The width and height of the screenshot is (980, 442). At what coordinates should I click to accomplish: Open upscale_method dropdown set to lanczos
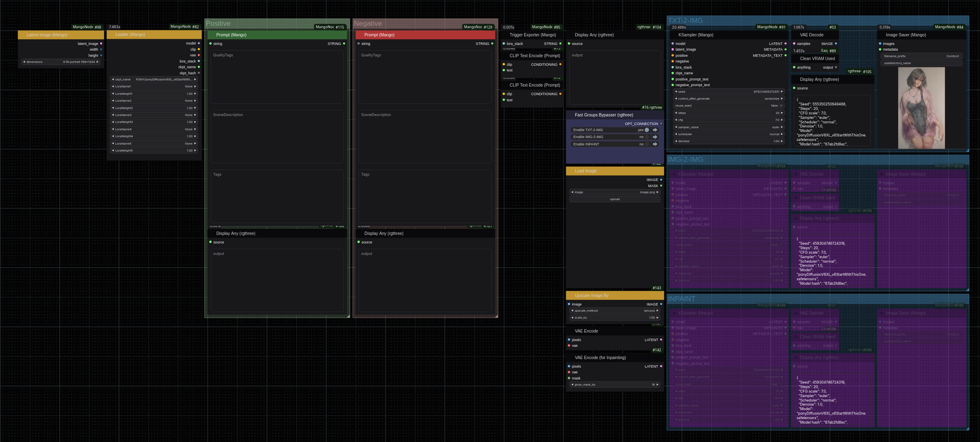click(x=614, y=310)
